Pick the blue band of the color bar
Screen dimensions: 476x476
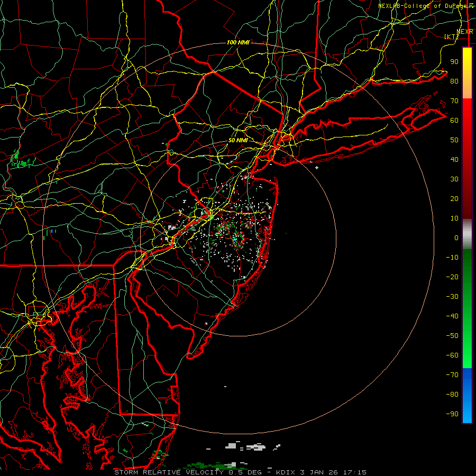tap(467, 395)
